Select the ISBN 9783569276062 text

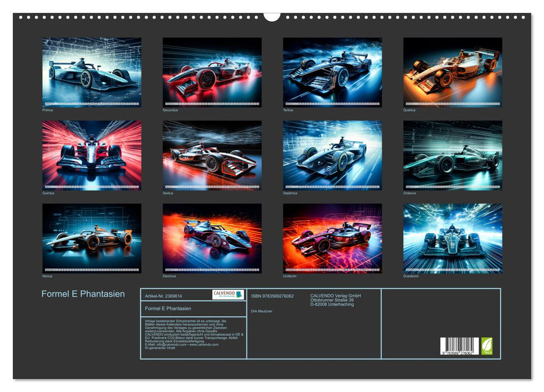point(272,296)
